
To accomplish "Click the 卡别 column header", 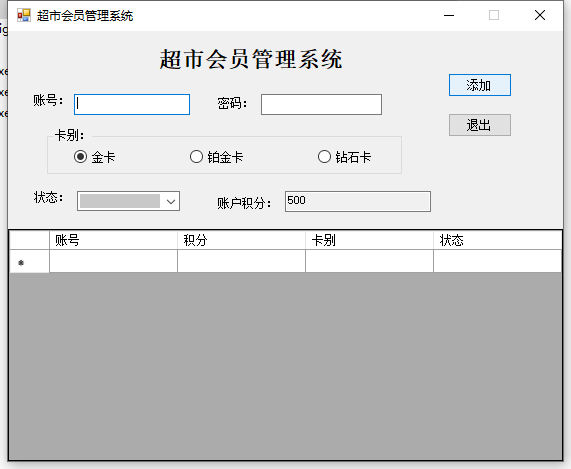I will pos(369,240).
